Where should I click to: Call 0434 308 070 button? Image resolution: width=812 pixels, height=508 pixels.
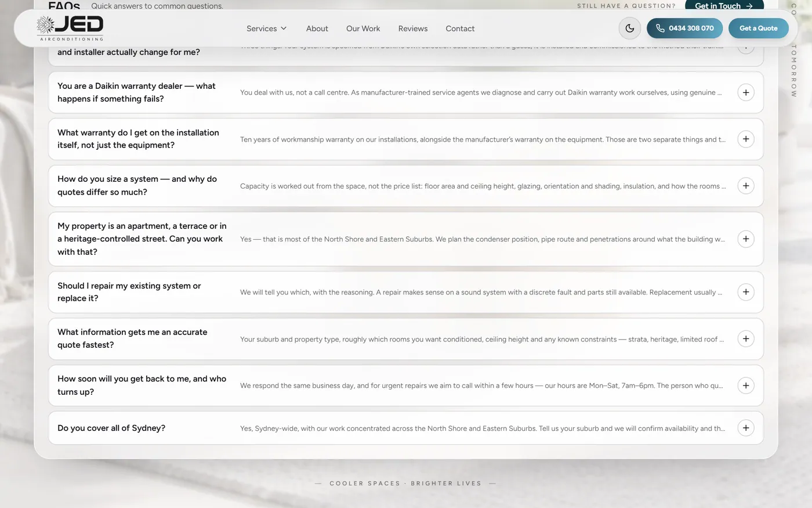tap(685, 28)
